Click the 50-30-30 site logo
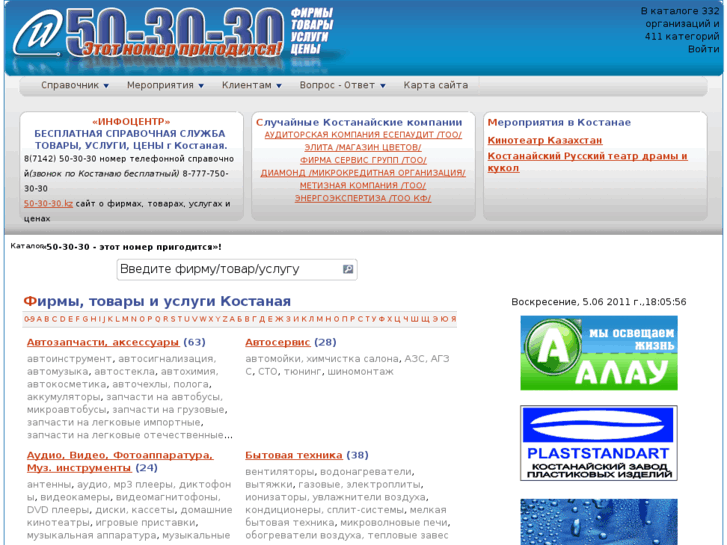Image resolution: width=727 pixels, height=545 pixels. (x=148, y=35)
